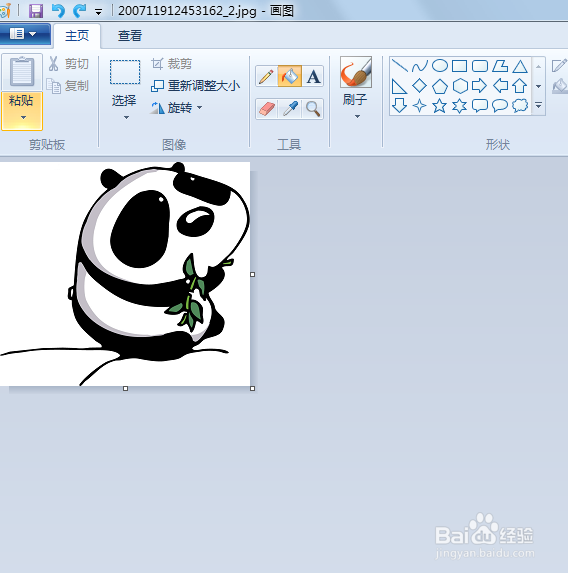This screenshot has height=573, width=568.
Task: Open the Paint application menu button
Action: 24,34
